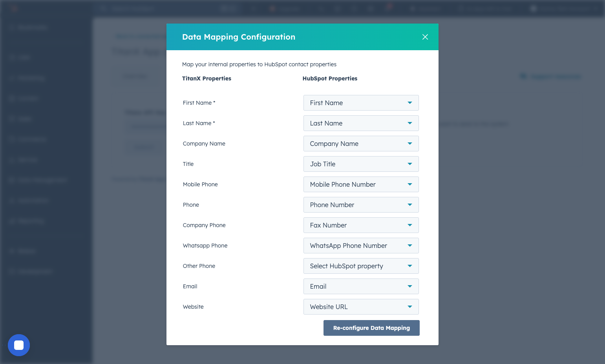Click the Website property label
Screen dimensions: 605x364
coord(193,307)
